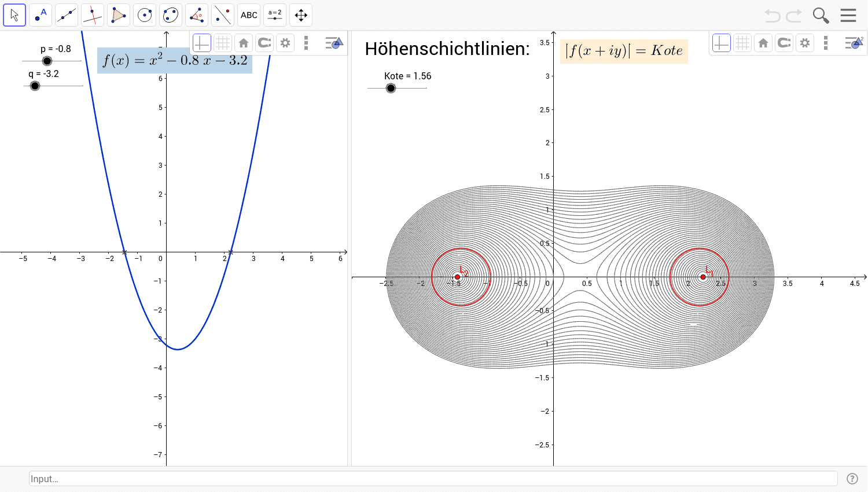The width and height of the screenshot is (868, 492).
Task: Open left view style bar toggle
Action: coord(334,43)
